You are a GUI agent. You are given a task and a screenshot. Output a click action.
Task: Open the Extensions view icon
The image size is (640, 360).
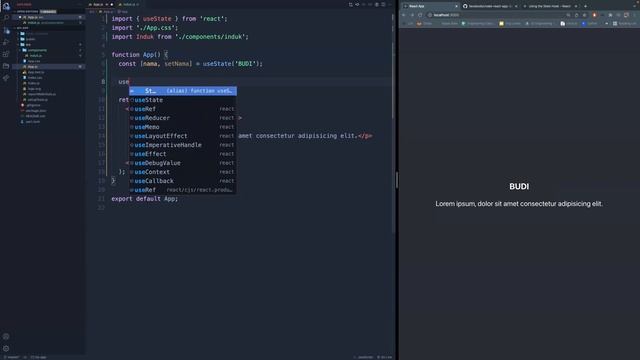coord(6,54)
